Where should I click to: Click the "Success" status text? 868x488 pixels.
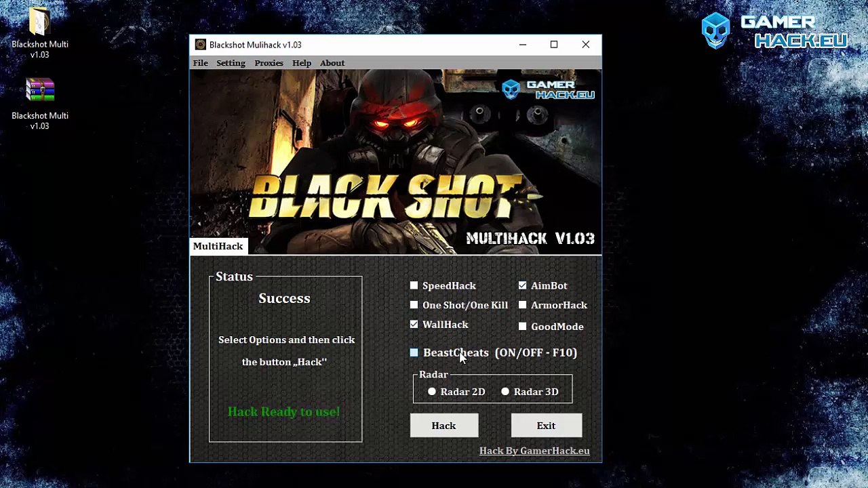(284, 298)
